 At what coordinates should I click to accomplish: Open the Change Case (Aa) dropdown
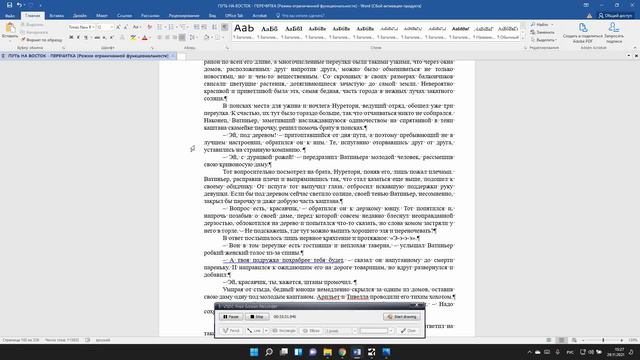pos(137,27)
